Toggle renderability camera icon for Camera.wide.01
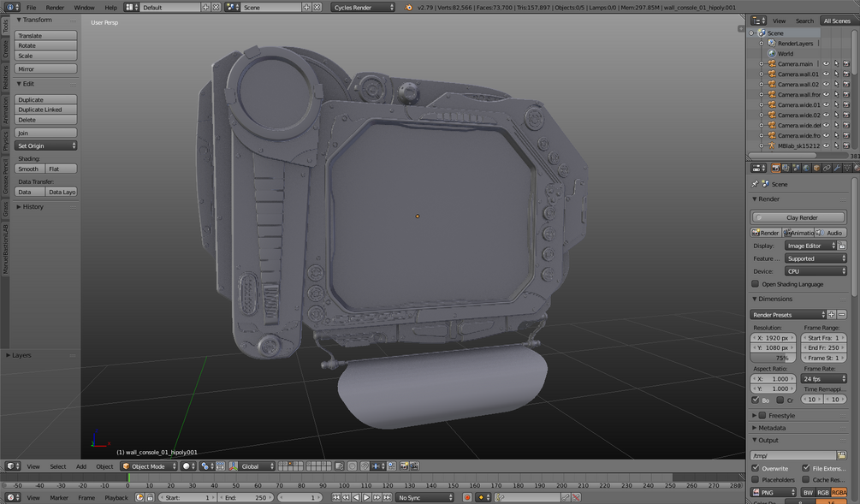 point(846,104)
